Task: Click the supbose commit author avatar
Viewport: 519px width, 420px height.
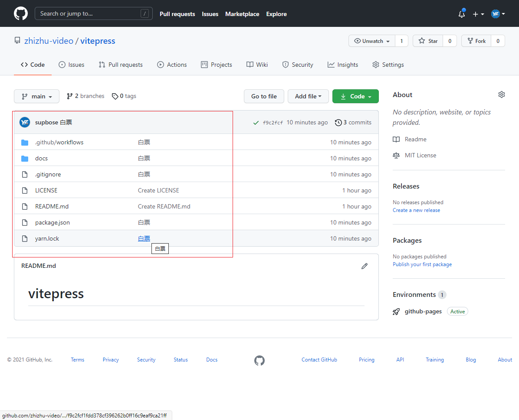Action: [25, 122]
